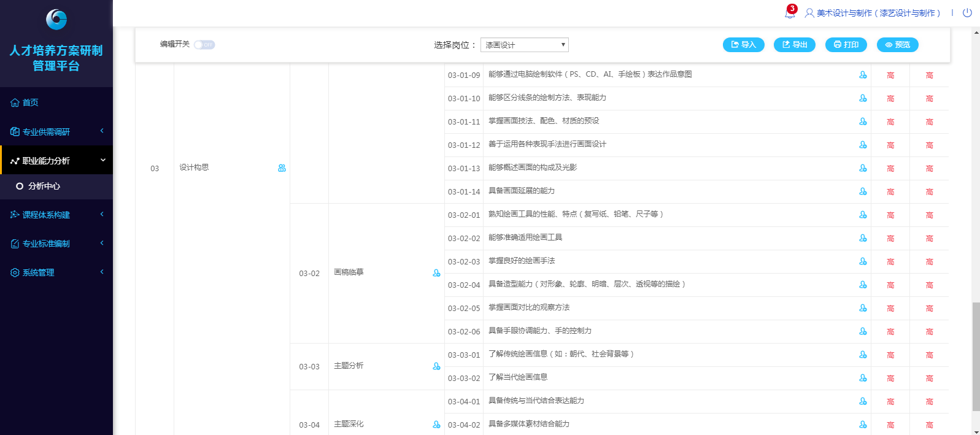980x435 pixels.
Task: Go to 首页 in sidebar
Action: (x=31, y=102)
